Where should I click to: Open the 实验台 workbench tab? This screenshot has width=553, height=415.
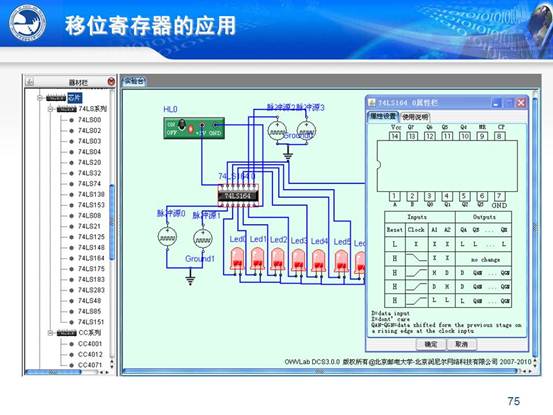[134, 81]
